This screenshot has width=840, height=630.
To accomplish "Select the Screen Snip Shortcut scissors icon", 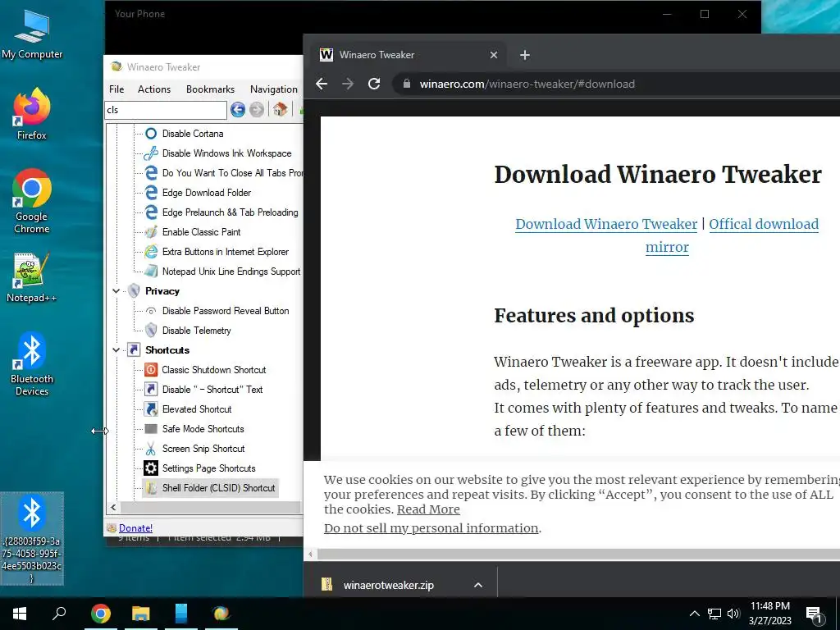I will pos(151,449).
